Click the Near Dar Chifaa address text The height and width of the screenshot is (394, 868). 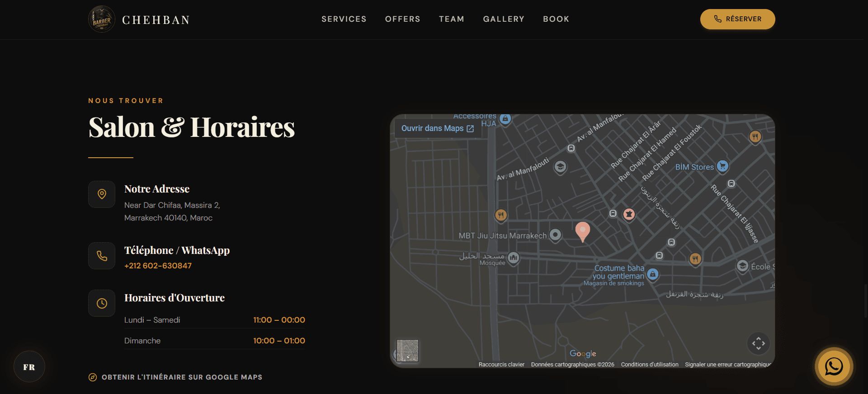click(x=172, y=211)
